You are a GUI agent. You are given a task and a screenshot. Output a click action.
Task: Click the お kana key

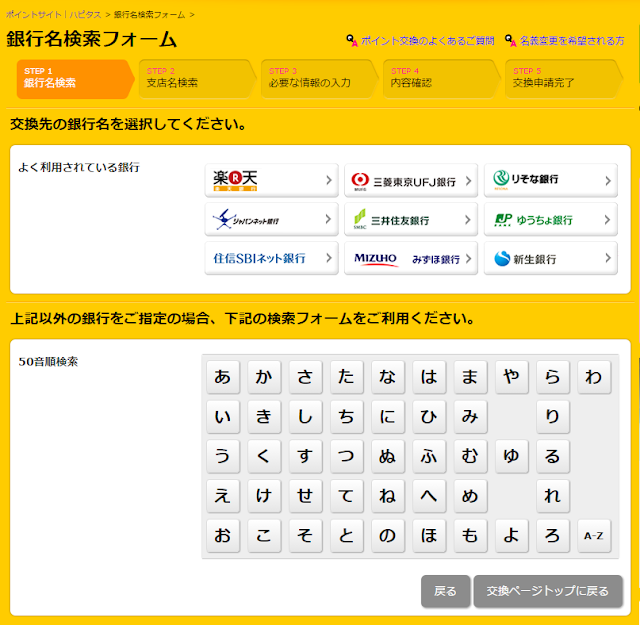tap(223, 536)
